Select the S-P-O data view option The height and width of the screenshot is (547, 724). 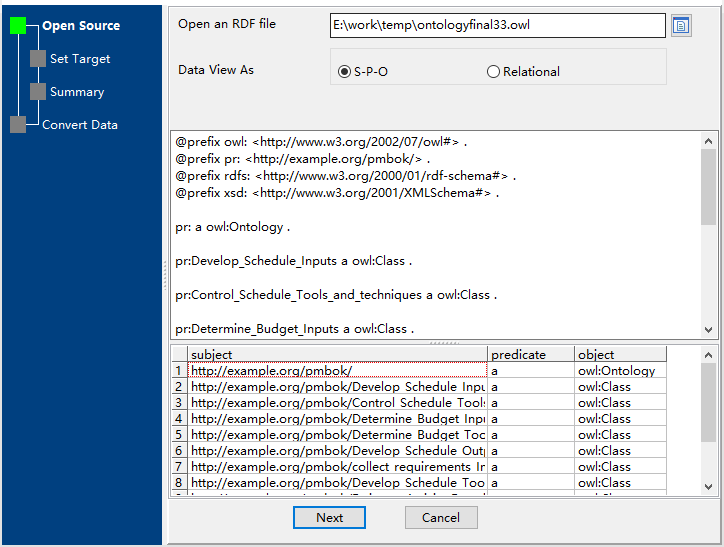345,72
